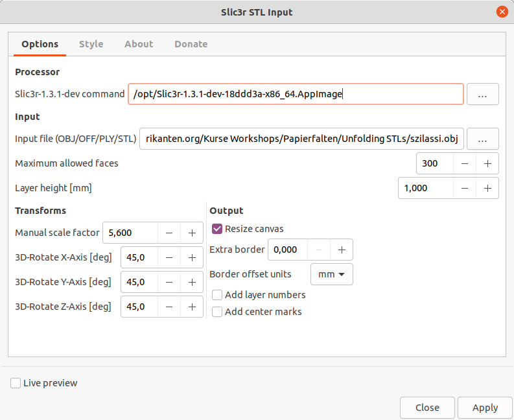Image resolution: width=514 pixels, height=420 pixels.
Task: Click the 3D-Rotate Y-Axis value field
Action: [x=139, y=282]
